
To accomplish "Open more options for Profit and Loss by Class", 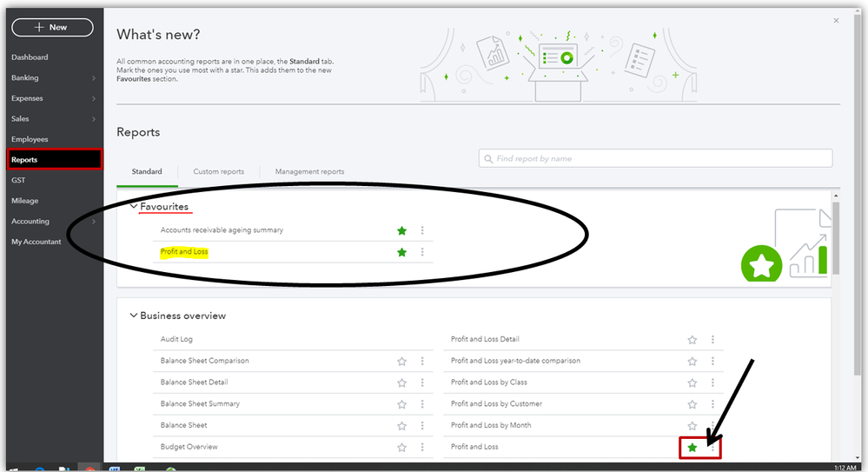I will coord(712,382).
